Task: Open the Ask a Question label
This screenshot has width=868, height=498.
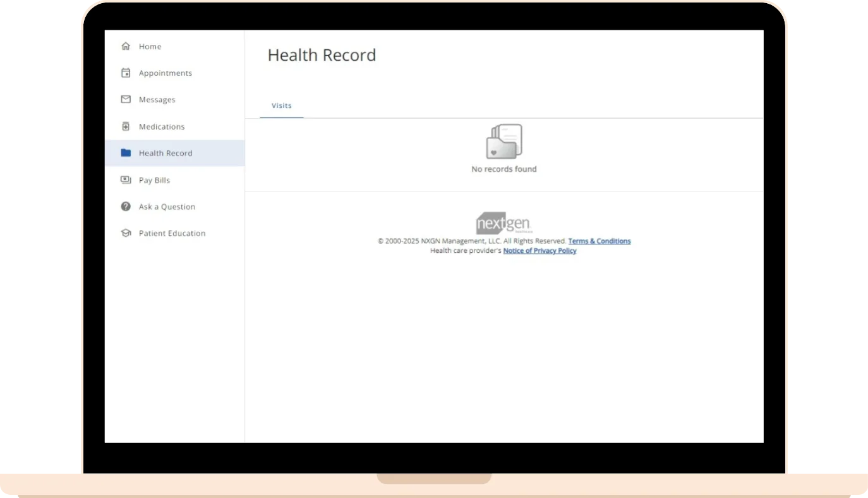Action: click(167, 207)
